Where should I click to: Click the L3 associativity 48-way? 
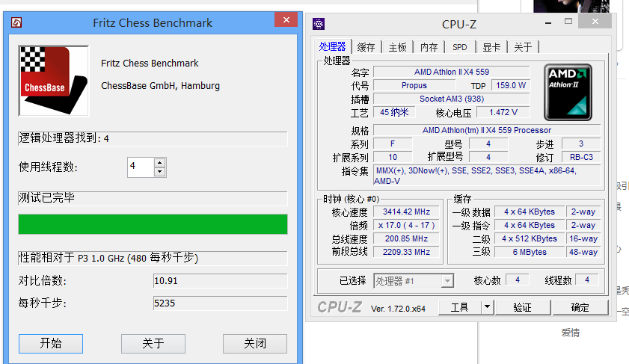coord(583,252)
